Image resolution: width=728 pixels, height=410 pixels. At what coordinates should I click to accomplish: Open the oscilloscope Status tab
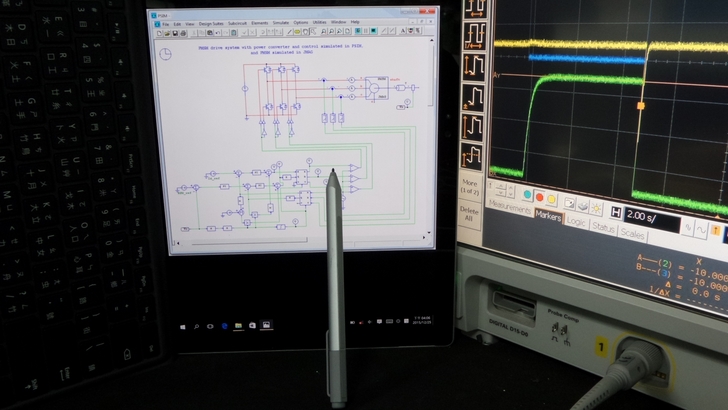click(603, 228)
